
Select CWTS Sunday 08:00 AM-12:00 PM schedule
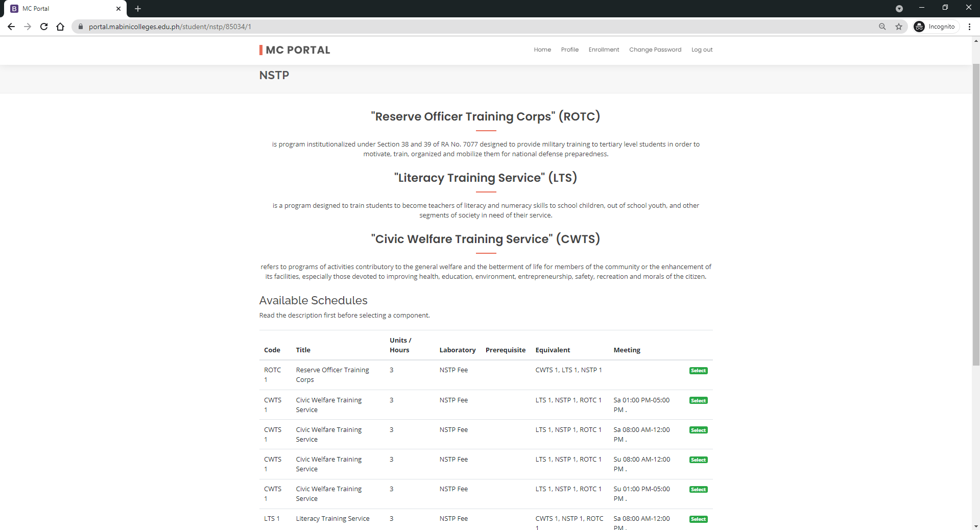[698, 460]
